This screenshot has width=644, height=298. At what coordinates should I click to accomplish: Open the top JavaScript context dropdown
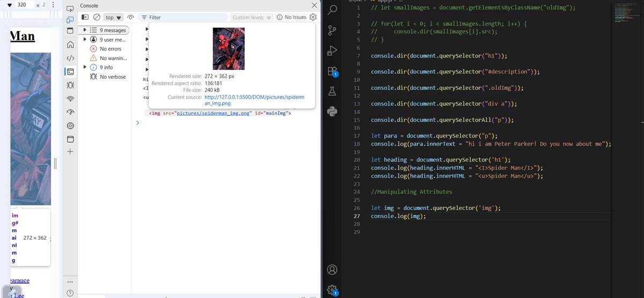113,17
